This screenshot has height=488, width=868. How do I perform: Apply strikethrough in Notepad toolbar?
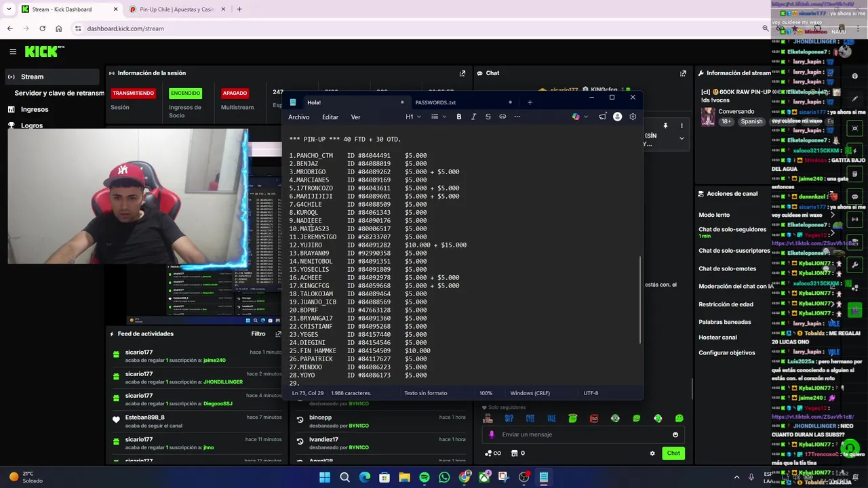[488, 117]
